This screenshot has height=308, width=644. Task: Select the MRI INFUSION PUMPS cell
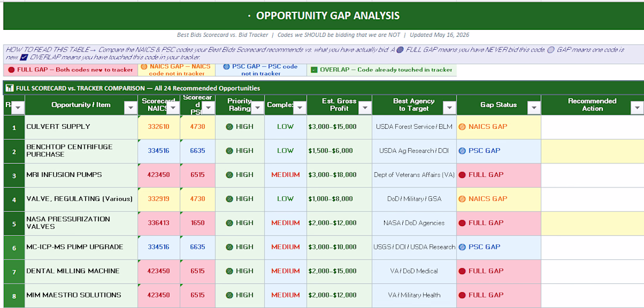pos(81,175)
